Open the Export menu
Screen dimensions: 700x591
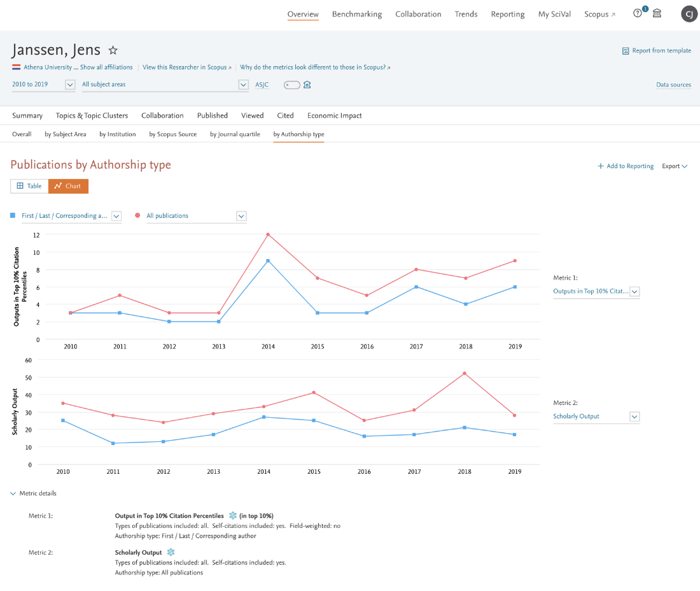coord(674,166)
